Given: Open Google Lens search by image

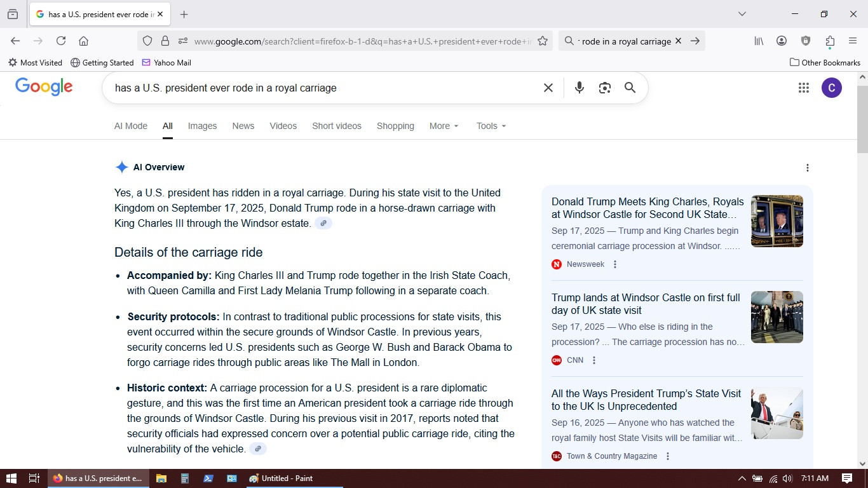Looking at the screenshot, I should pyautogui.click(x=604, y=88).
